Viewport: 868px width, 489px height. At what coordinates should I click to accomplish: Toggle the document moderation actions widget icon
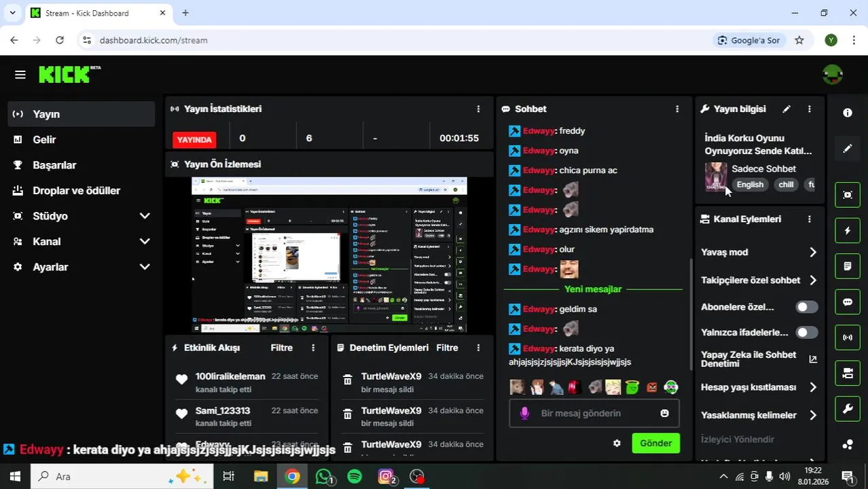848,266
